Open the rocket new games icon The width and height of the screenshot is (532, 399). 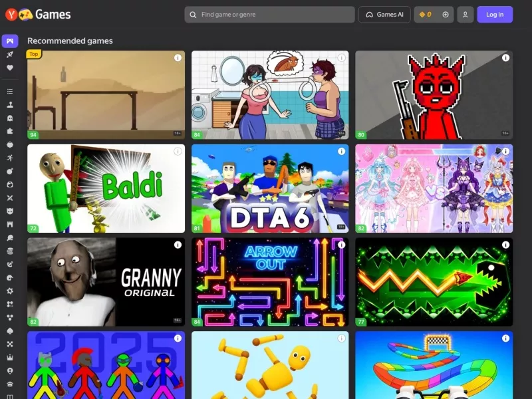tap(10, 55)
